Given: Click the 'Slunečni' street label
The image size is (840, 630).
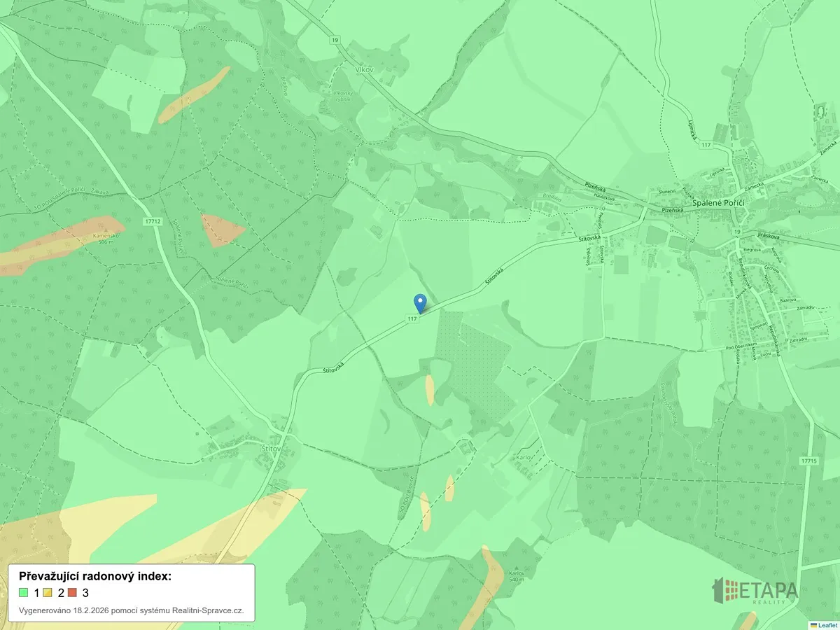Looking at the screenshot, I should 666,191.
